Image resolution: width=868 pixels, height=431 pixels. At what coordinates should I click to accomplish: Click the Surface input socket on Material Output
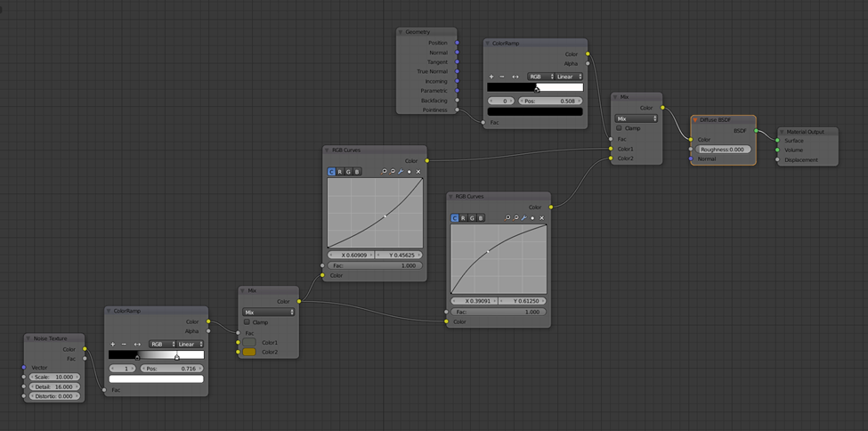click(x=777, y=141)
